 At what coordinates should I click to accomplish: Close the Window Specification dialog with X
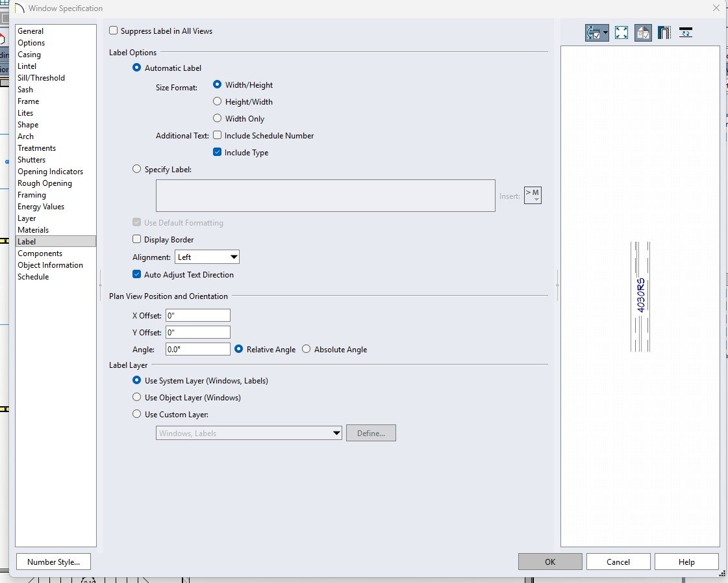716,8
